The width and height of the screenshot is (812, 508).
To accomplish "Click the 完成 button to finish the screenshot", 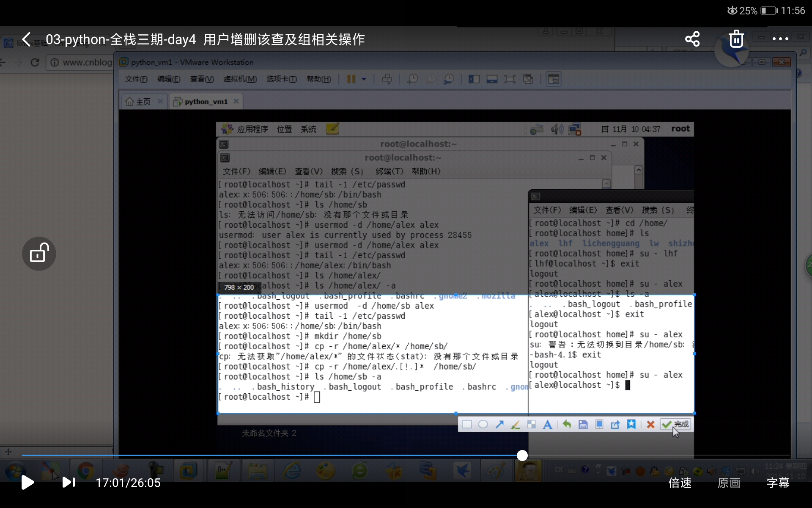I will click(x=676, y=424).
